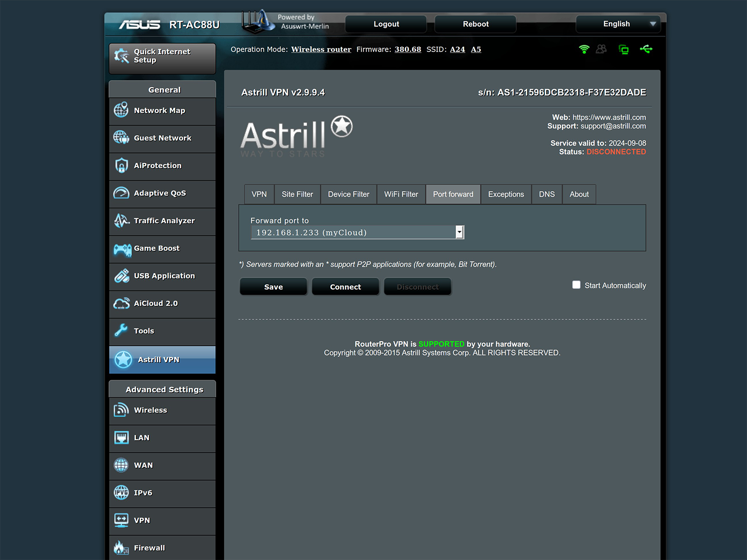Viewport: 747px width, 560px height.
Task: Click the router image next to Asuswrt-Merlin
Action: pyautogui.click(x=258, y=21)
